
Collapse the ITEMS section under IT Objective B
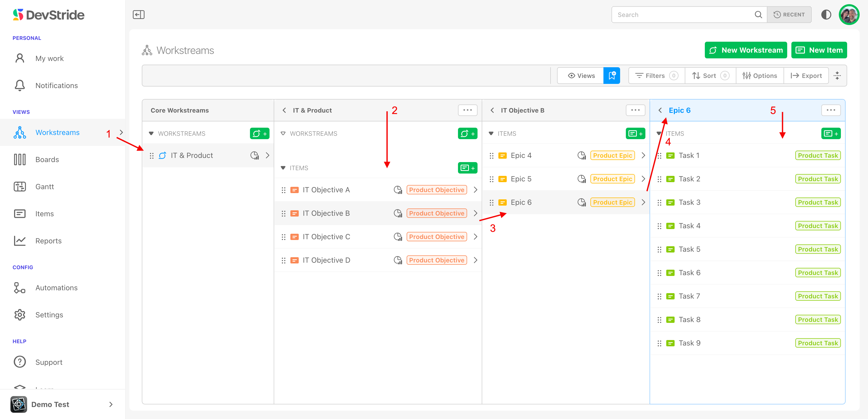click(x=491, y=134)
